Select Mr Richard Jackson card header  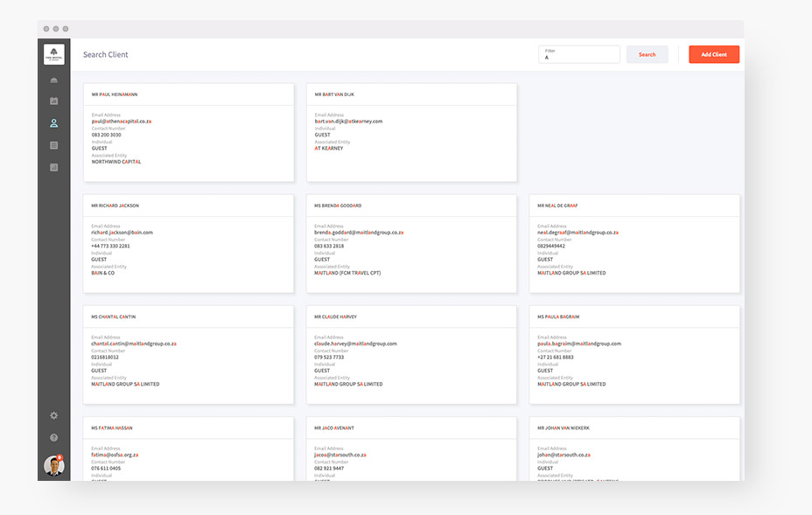pyautogui.click(x=188, y=205)
